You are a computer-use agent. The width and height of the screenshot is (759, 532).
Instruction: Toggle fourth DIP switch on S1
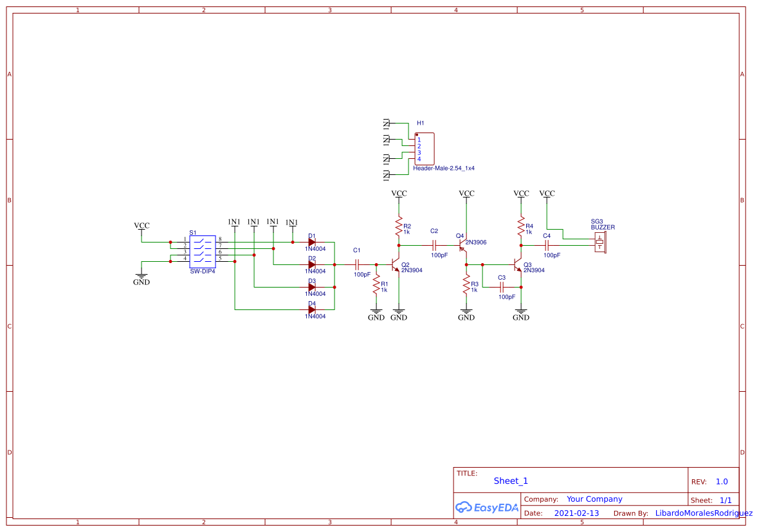(x=201, y=260)
